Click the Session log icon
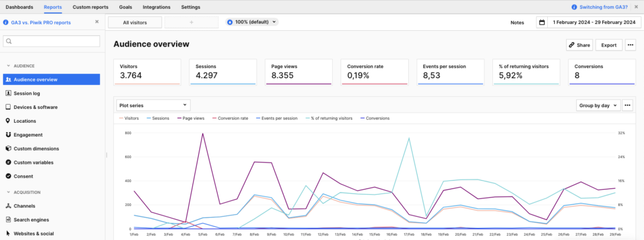The height and width of the screenshot is (240, 644). point(8,93)
